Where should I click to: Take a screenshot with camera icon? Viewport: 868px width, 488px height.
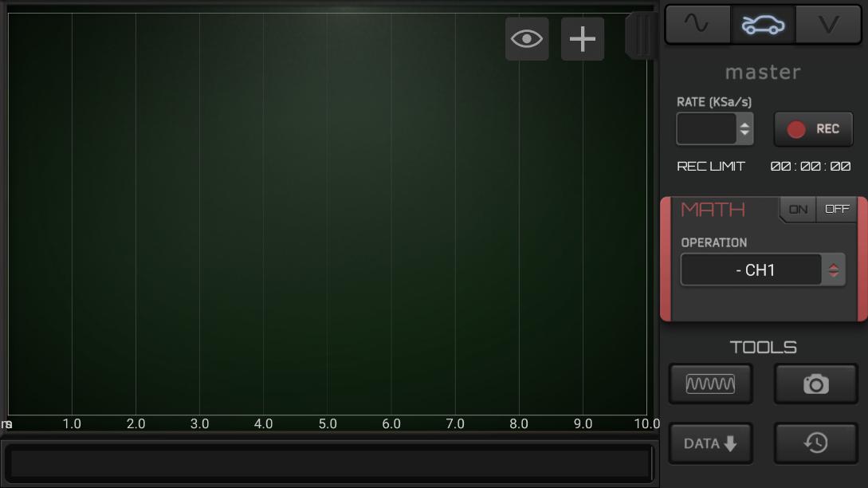tap(815, 384)
